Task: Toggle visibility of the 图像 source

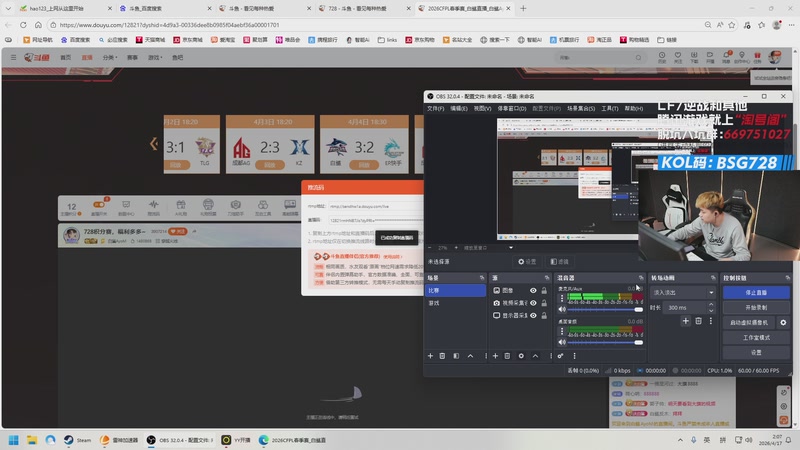Action: [533, 290]
